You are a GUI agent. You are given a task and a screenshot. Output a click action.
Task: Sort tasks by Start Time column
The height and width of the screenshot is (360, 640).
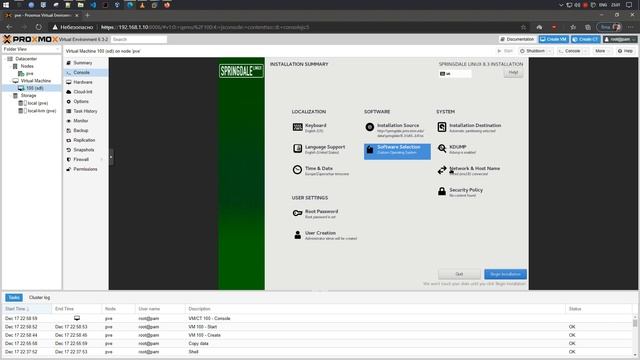27,309
